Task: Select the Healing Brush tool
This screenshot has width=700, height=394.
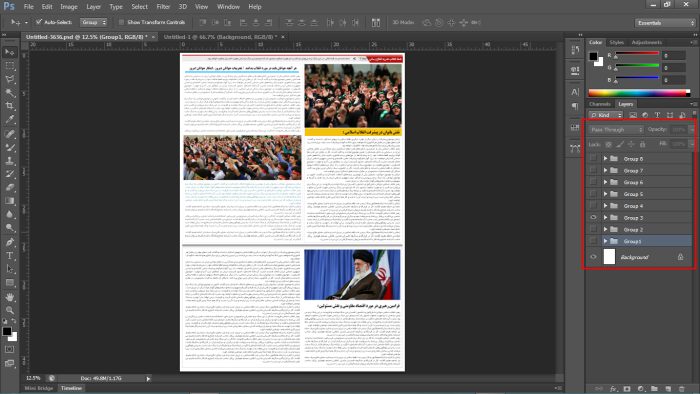Action: click(x=9, y=134)
